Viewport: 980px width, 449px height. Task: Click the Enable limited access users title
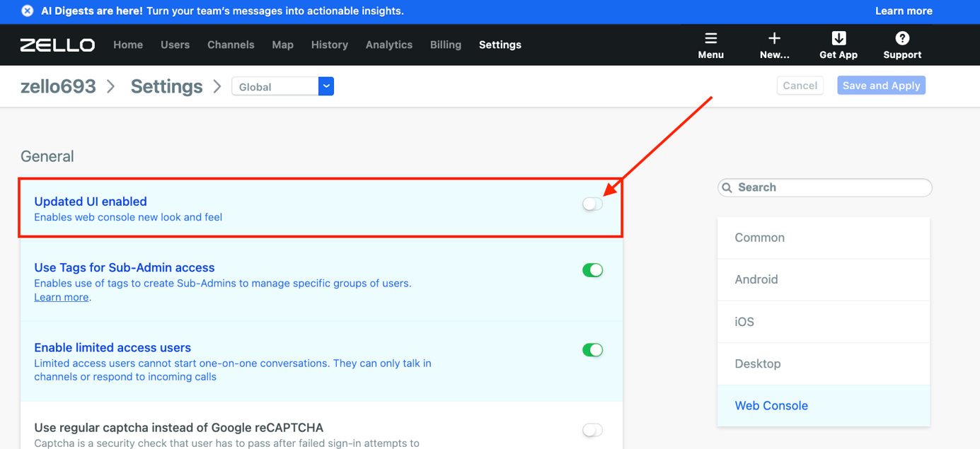(x=113, y=347)
